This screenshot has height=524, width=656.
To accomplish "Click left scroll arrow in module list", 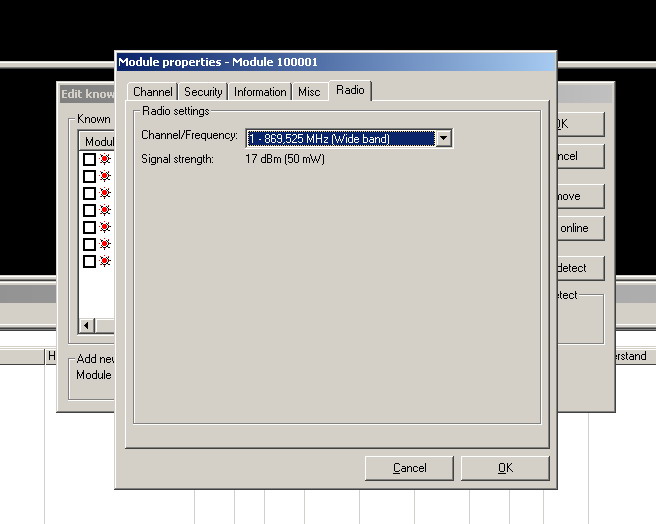I will [87, 325].
